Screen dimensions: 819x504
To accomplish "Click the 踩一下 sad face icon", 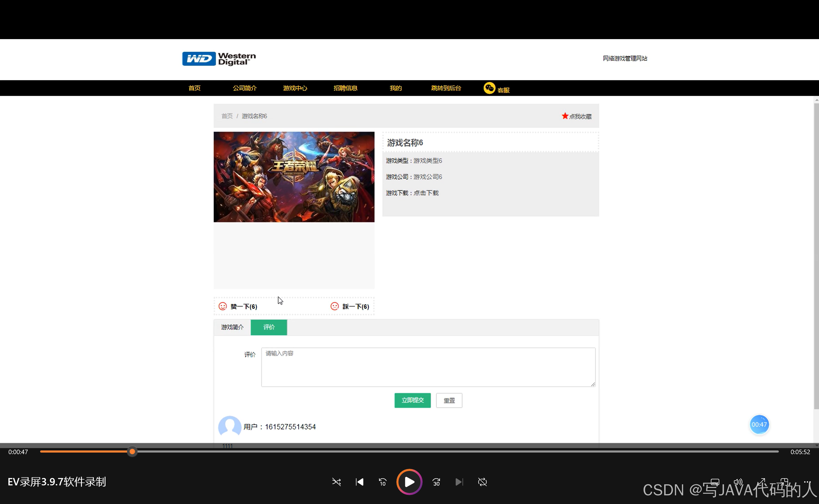I will tap(334, 306).
